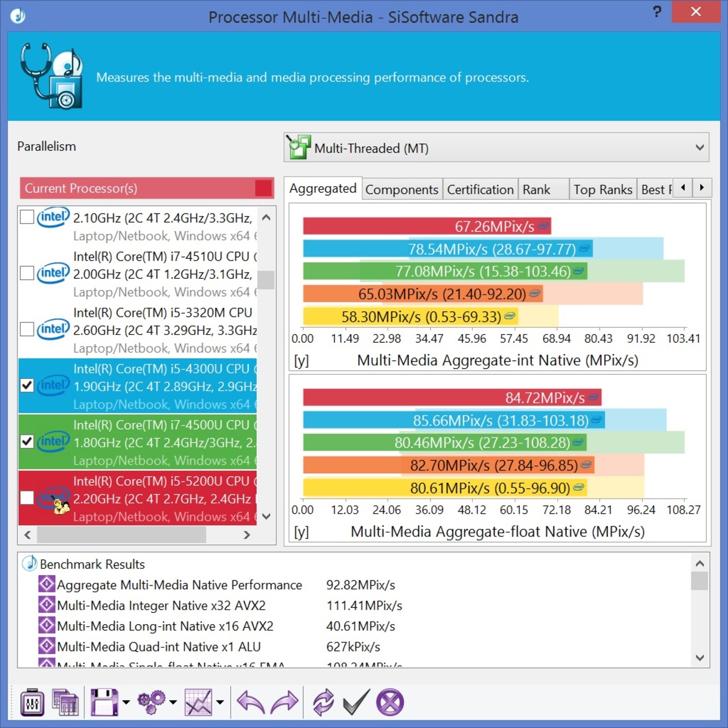Image resolution: width=728 pixels, height=728 pixels.
Task: Check the Core i5-3320M checkbox
Action: pos(27,329)
